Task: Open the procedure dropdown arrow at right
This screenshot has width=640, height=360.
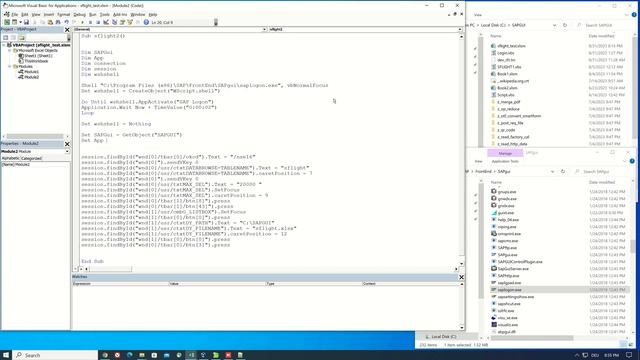Action: point(460,29)
